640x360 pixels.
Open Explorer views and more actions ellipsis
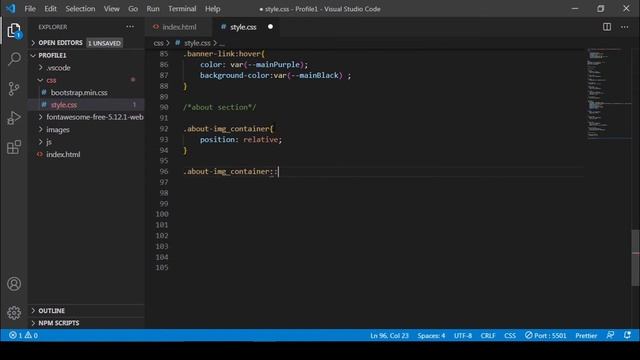[x=130, y=27]
